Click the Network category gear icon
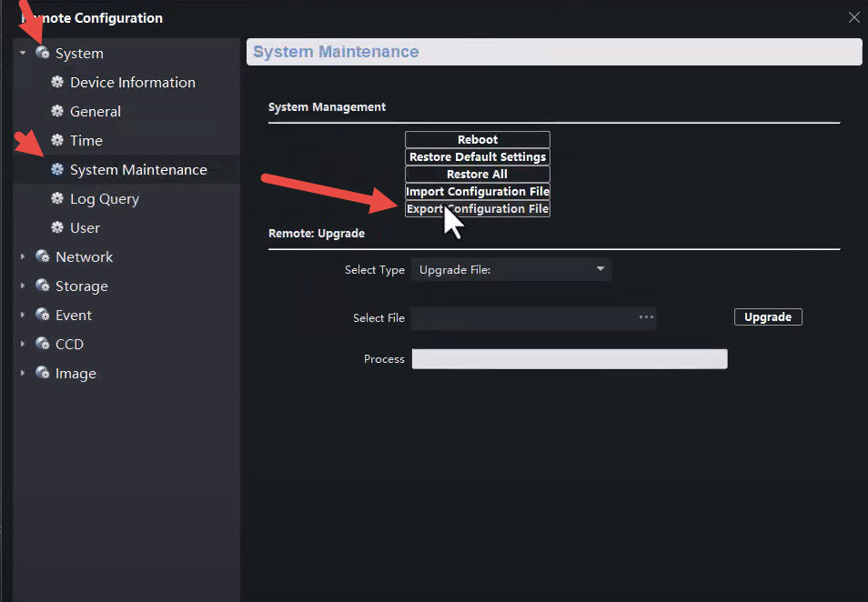The width and height of the screenshot is (868, 602). coord(42,257)
